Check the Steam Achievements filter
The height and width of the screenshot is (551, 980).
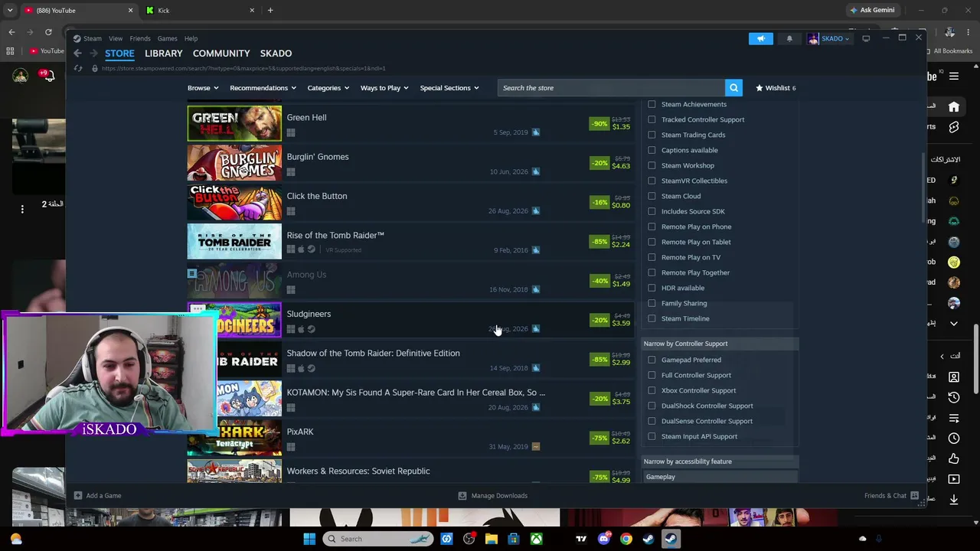[x=652, y=104]
